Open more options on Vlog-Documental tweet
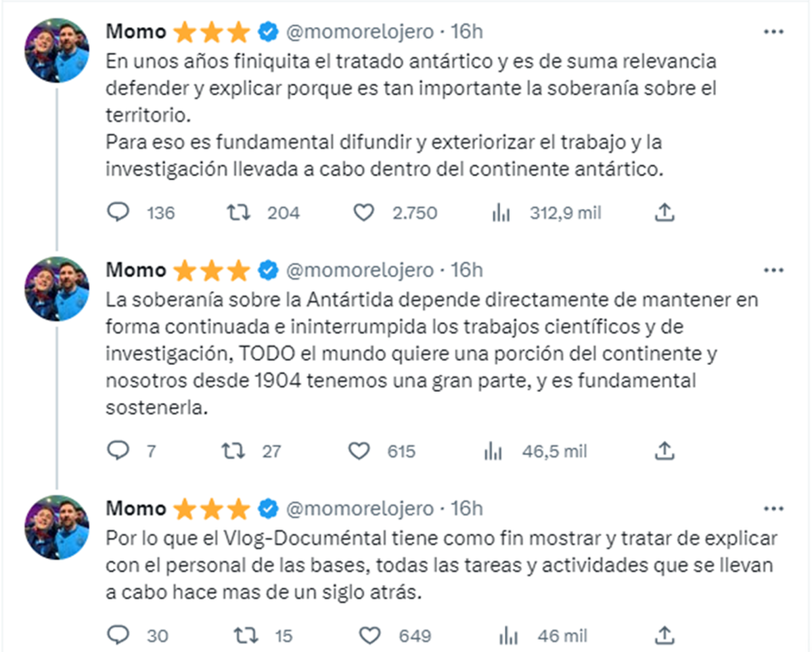812x652 pixels. click(773, 508)
